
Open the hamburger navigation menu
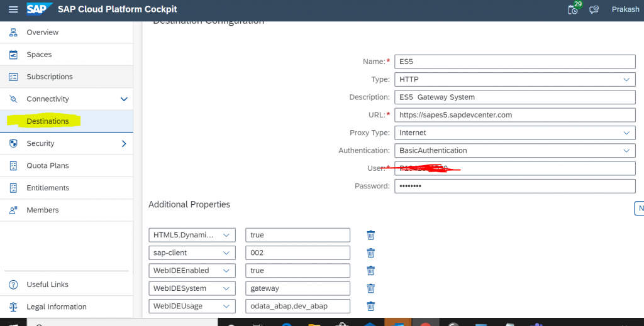13,9
